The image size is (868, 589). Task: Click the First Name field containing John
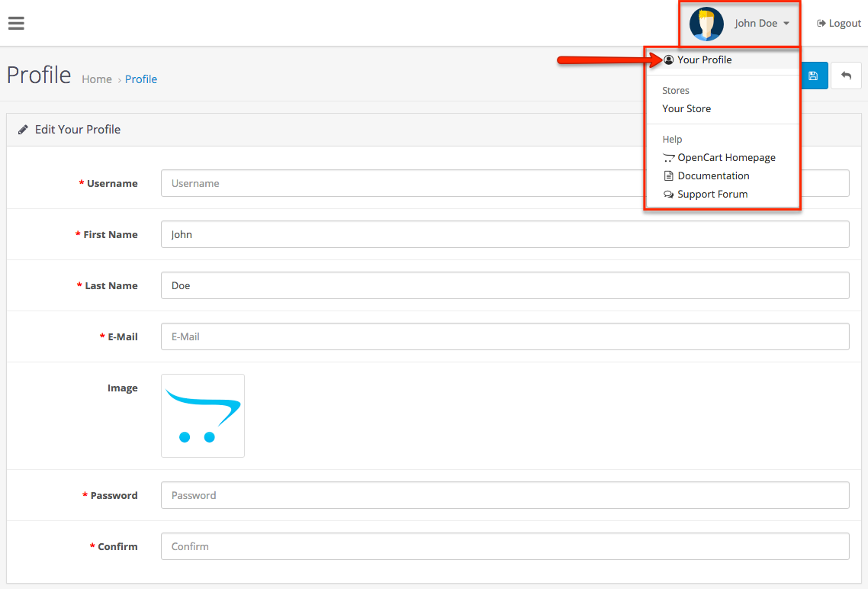point(505,234)
